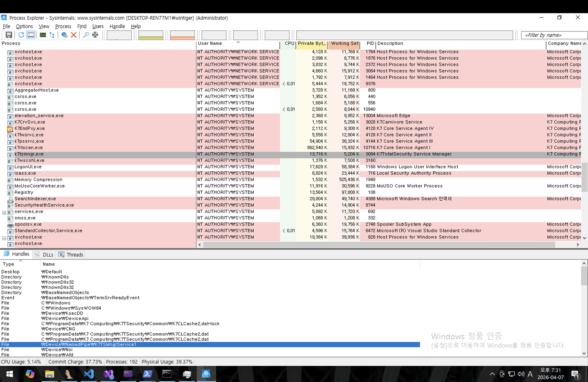Open the process Properties info-gear icon
588x382 pixels.
pos(64,35)
